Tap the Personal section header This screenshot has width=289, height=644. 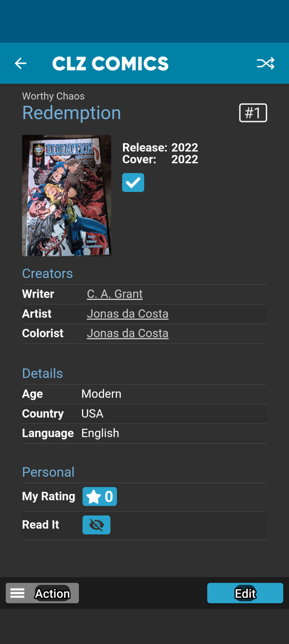(48, 472)
